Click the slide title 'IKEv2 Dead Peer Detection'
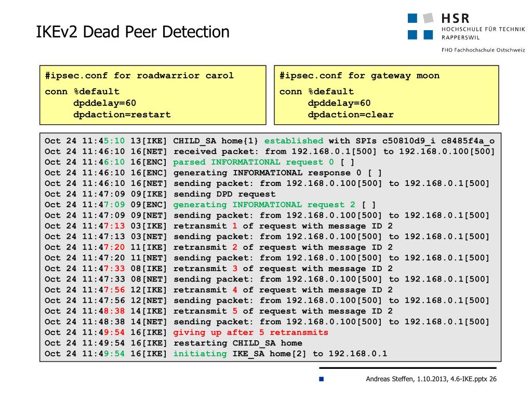Viewport: 532px width, 399px height. pyautogui.click(x=132, y=32)
